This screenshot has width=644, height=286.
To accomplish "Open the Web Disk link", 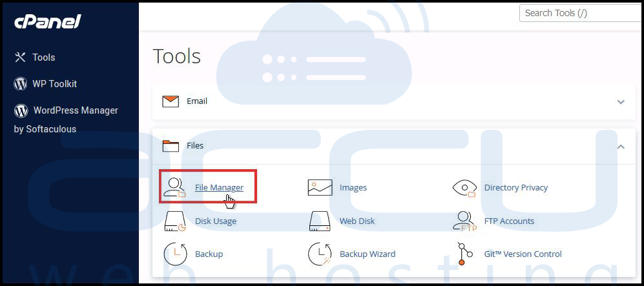I will 357,221.
